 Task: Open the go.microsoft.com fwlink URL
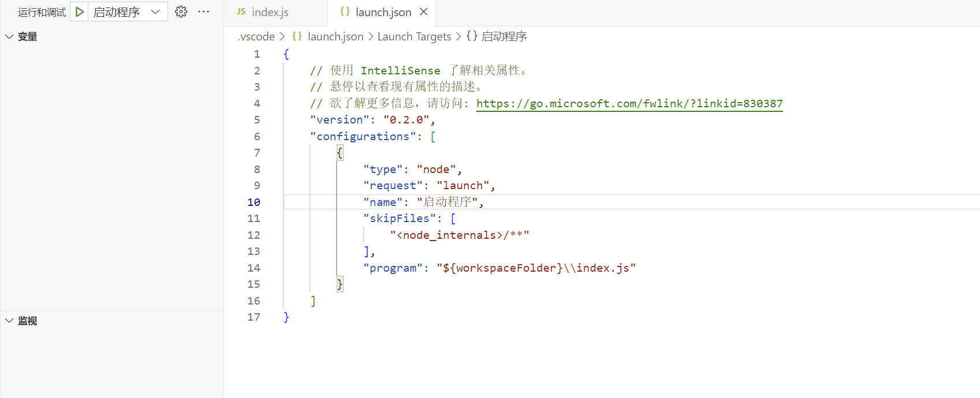[629, 103]
